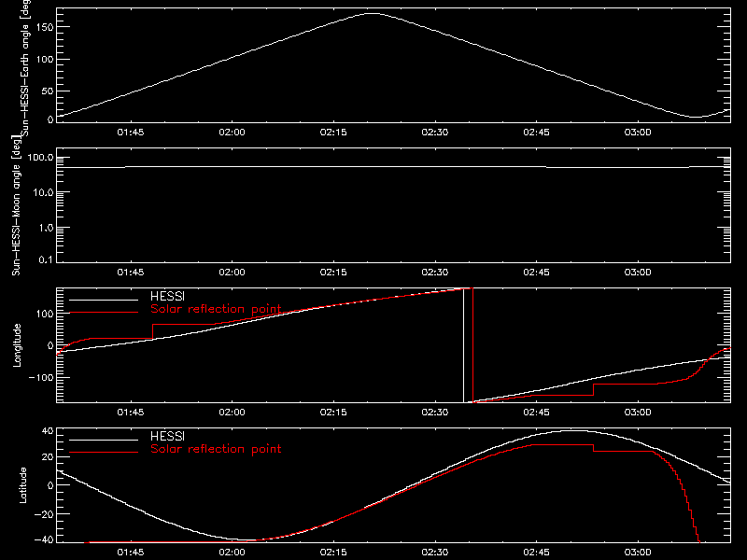Click 02:15 label under Earth angle plot
747x560 pixels.
333,132
